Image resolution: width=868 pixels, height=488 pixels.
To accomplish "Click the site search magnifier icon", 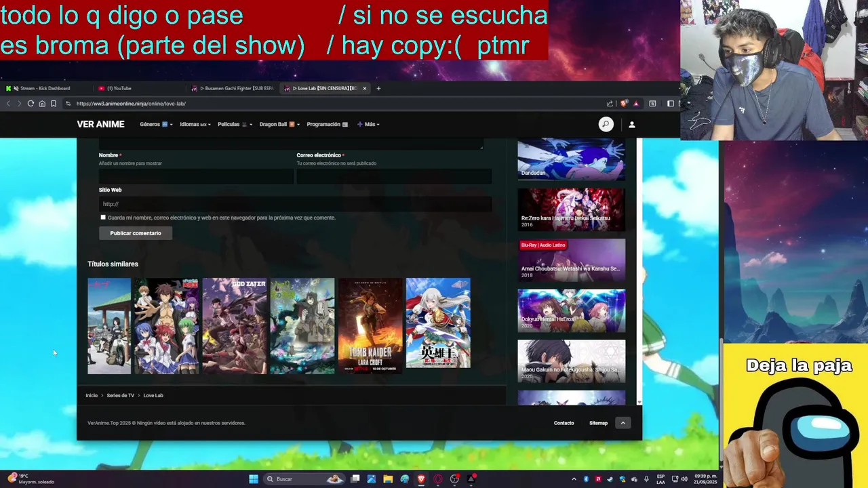I will tap(606, 124).
